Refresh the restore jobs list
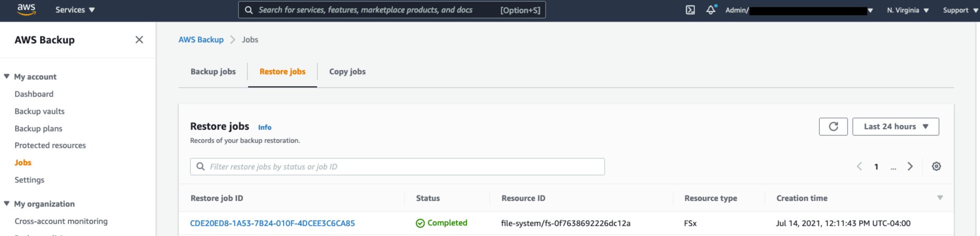Viewport: 980px width, 236px height. coord(833,127)
